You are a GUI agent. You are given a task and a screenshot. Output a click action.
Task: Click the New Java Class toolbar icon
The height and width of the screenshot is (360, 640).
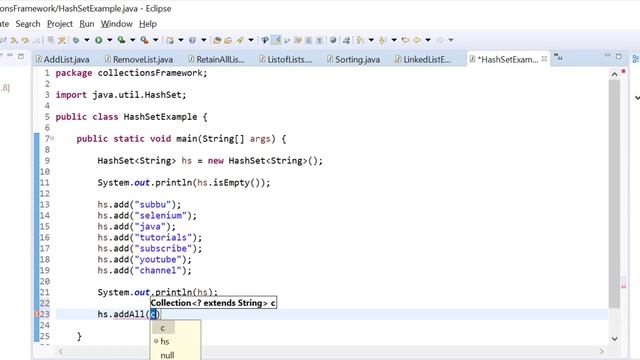[192, 40]
